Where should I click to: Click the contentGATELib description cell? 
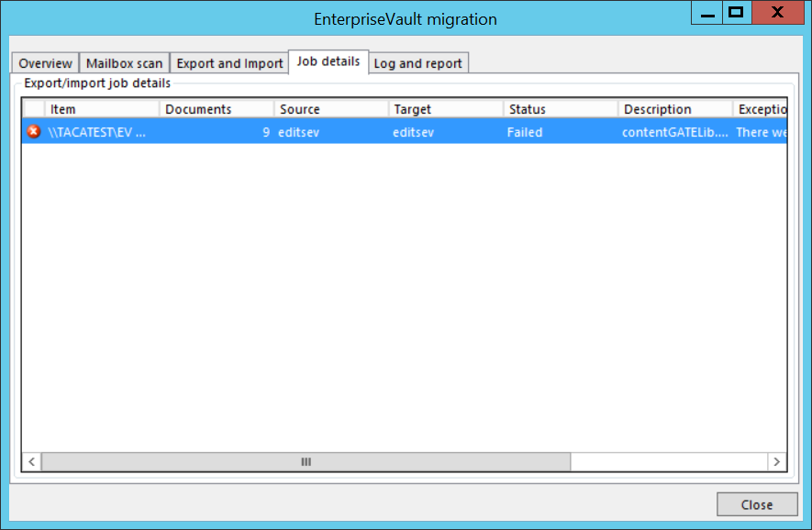tap(674, 132)
